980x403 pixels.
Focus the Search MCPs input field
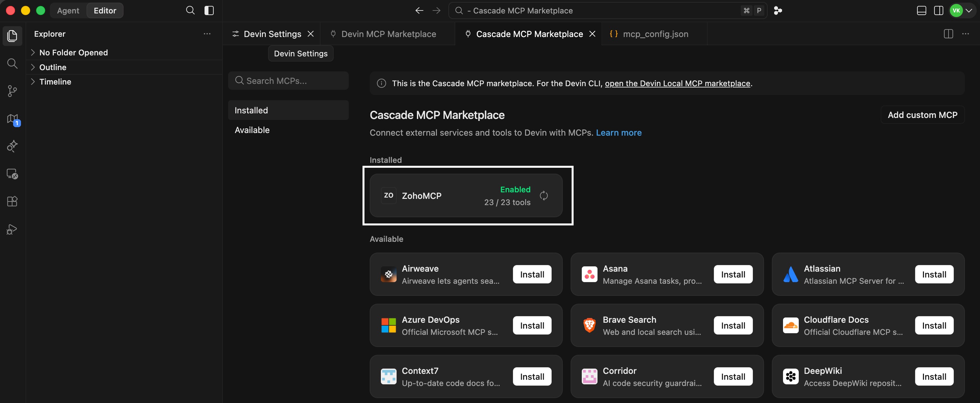tap(288, 81)
